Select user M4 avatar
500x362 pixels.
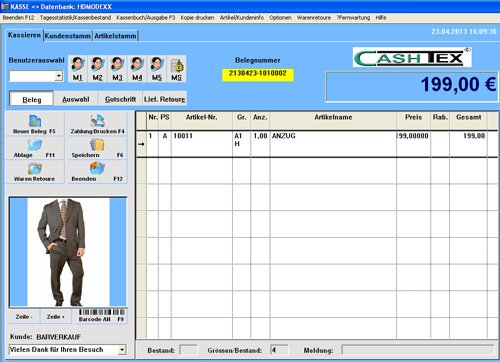tap(137, 69)
